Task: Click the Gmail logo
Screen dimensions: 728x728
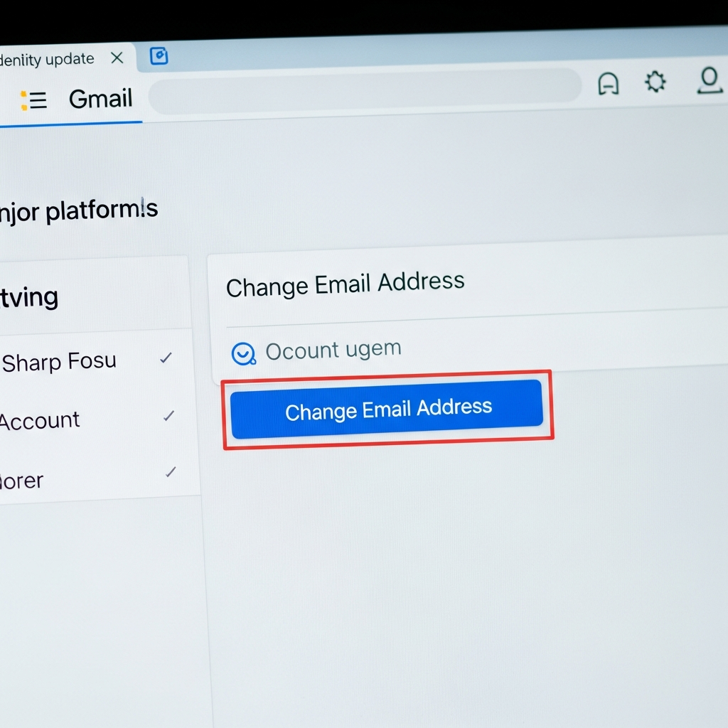Action: (100, 98)
